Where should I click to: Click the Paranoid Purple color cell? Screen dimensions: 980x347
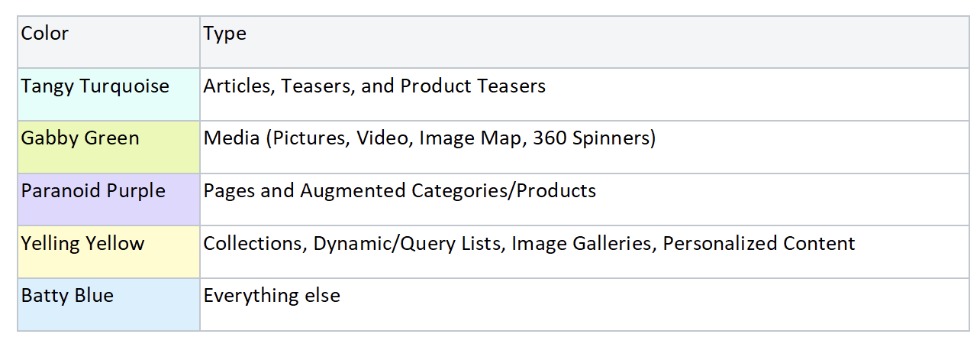pyautogui.click(x=109, y=199)
